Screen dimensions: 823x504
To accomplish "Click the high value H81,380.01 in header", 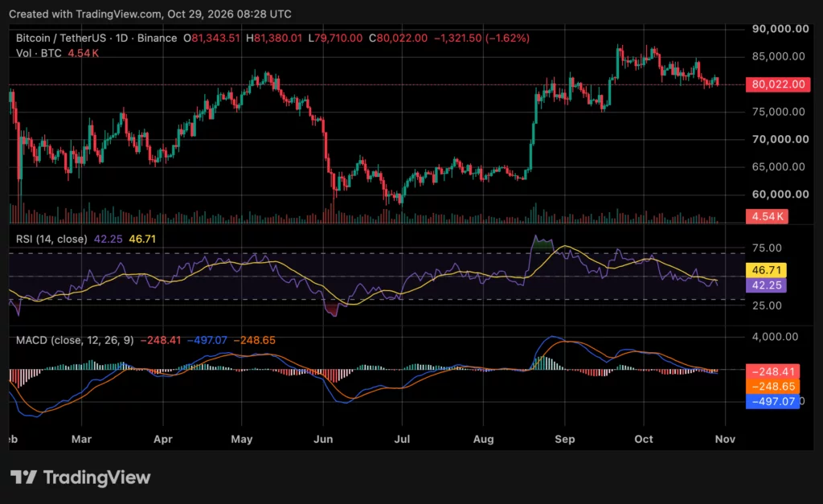I will coord(274,39).
